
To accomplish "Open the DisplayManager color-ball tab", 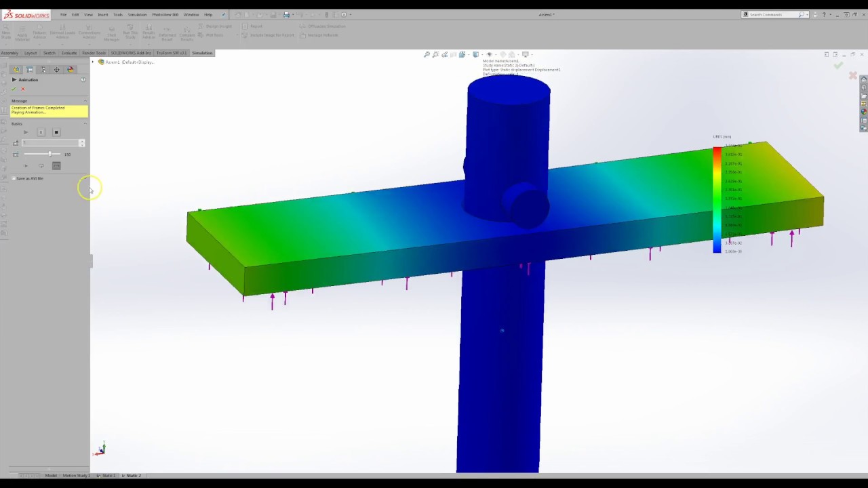I will [x=71, y=69].
